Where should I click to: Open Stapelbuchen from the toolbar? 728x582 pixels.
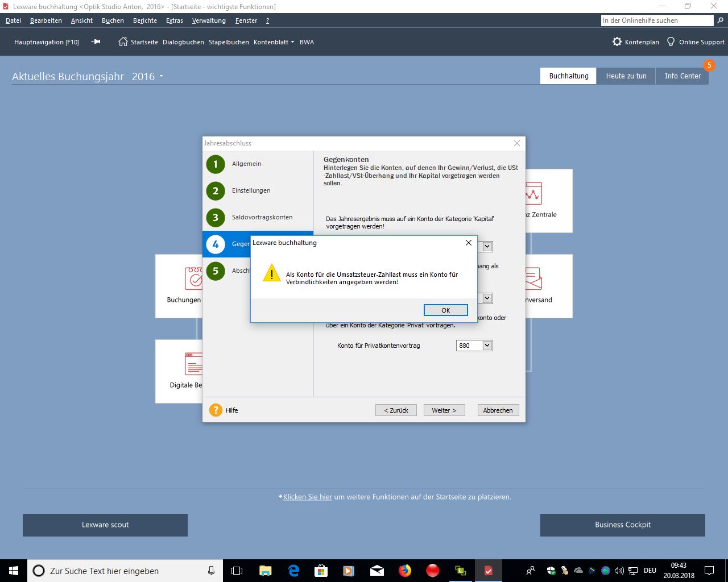click(229, 42)
